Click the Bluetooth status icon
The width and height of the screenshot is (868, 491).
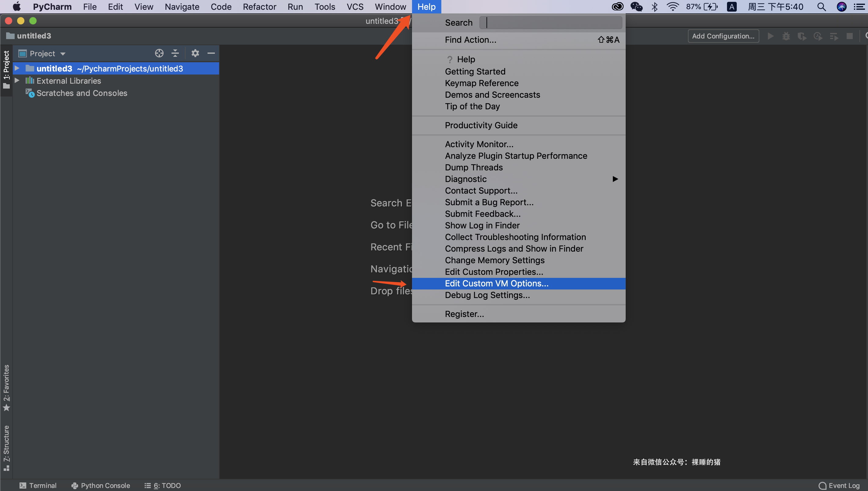point(654,7)
